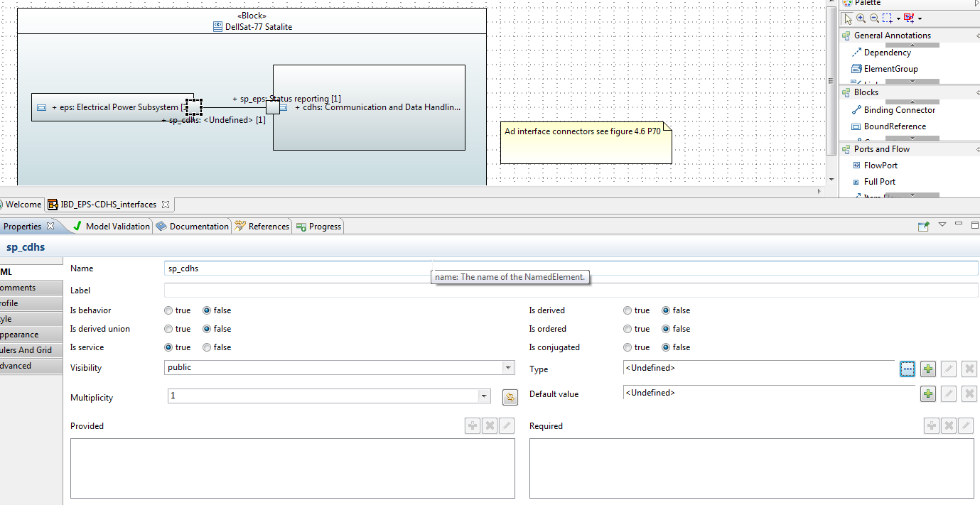Set Is service to false
This screenshot has width=980, height=505.
(x=207, y=347)
